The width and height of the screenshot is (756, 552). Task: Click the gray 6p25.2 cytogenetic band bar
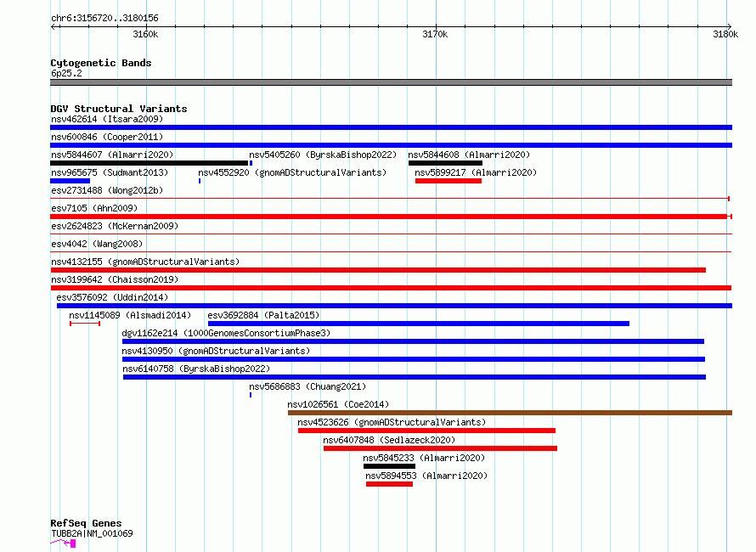click(391, 82)
